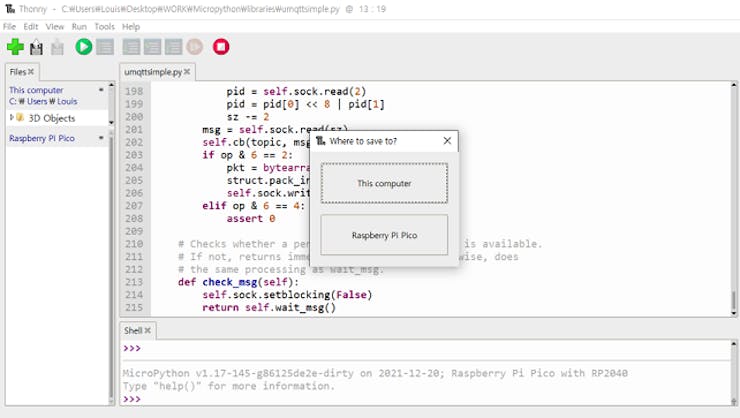The height and width of the screenshot is (418, 740).
Task: Click the 'C: ₩ Users ₩ Louis' path
Action: [43, 101]
